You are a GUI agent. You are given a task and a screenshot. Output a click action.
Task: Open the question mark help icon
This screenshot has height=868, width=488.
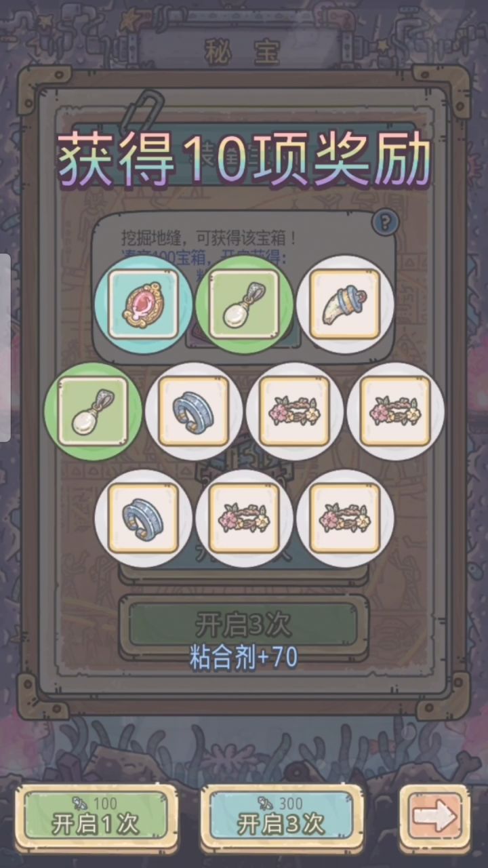386,222
